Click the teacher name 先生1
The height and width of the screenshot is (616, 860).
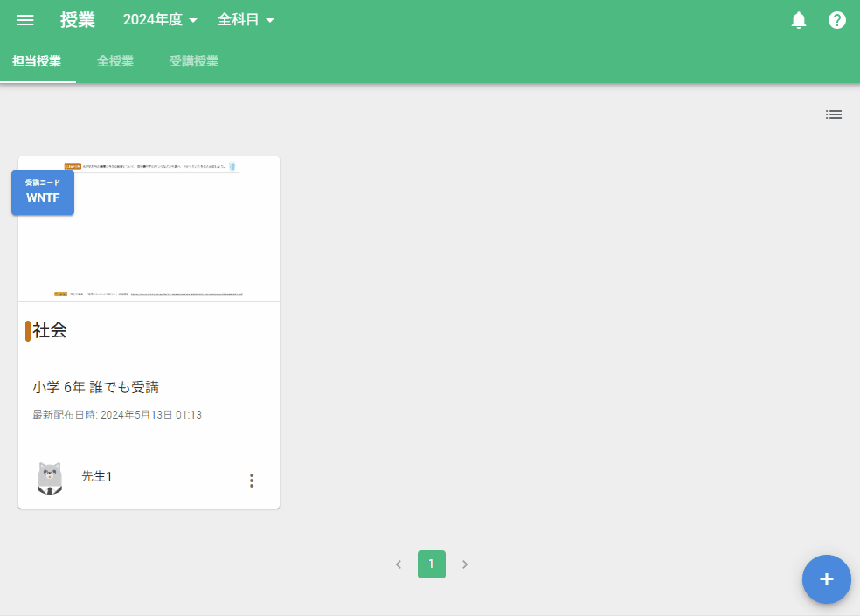point(96,476)
